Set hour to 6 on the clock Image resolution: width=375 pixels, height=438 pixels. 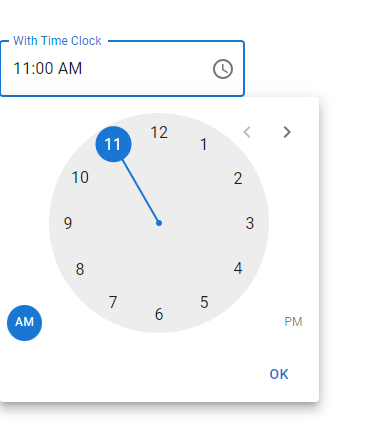pyautogui.click(x=159, y=314)
